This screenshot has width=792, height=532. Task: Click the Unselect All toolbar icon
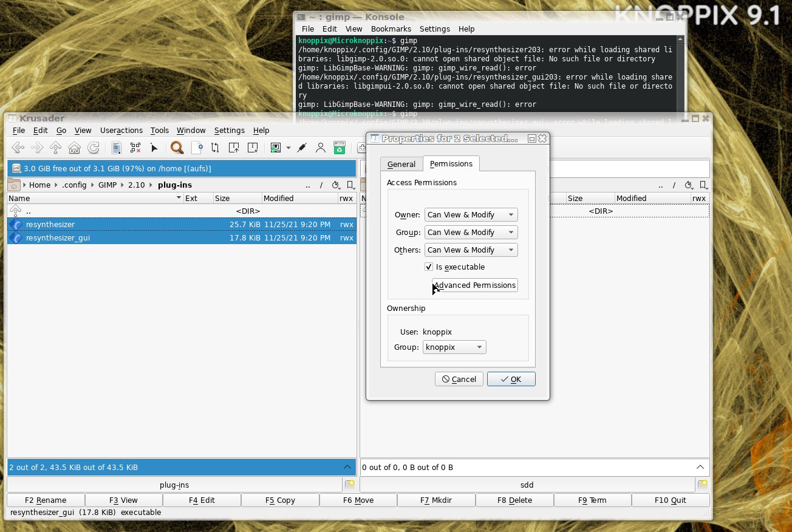pyautogui.click(x=135, y=148)
